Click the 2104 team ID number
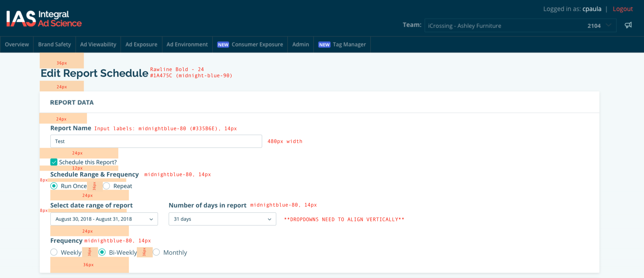Screen dimensions: 644x278 [594, 26]
